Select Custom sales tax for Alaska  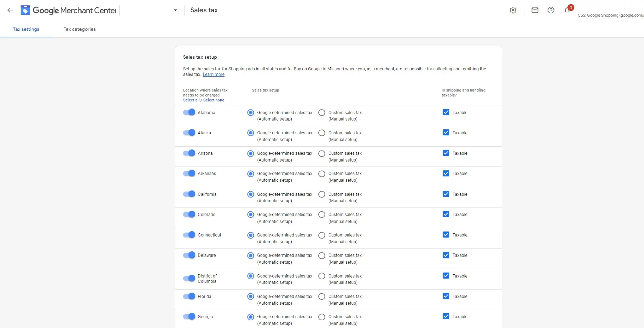point(321,133)
